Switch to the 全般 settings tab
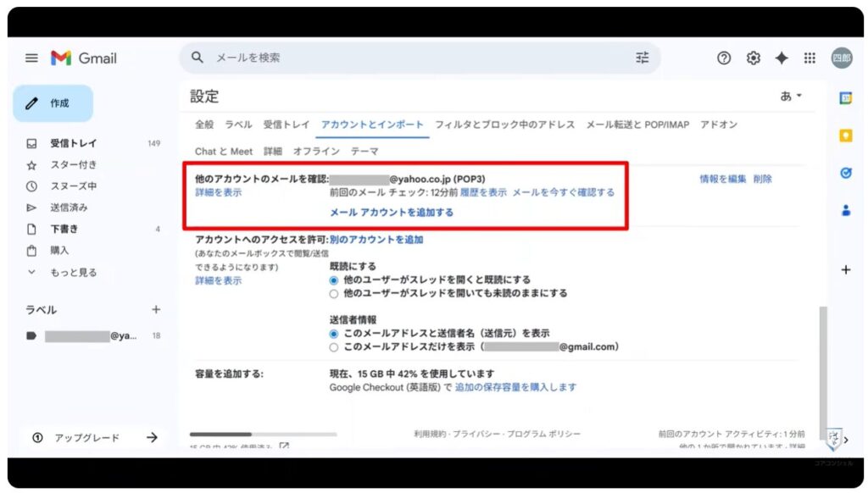 pyautogui.click(x=205, y=124)
